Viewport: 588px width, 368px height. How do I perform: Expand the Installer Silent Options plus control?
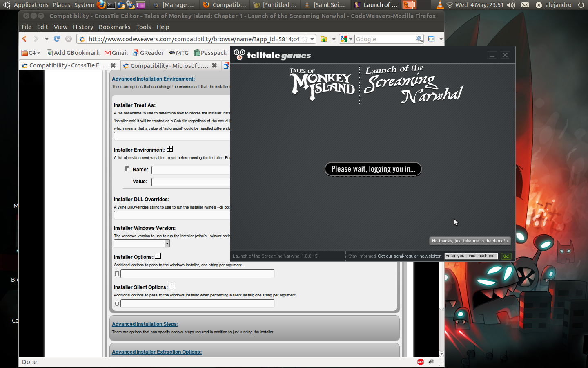(172, 286)
